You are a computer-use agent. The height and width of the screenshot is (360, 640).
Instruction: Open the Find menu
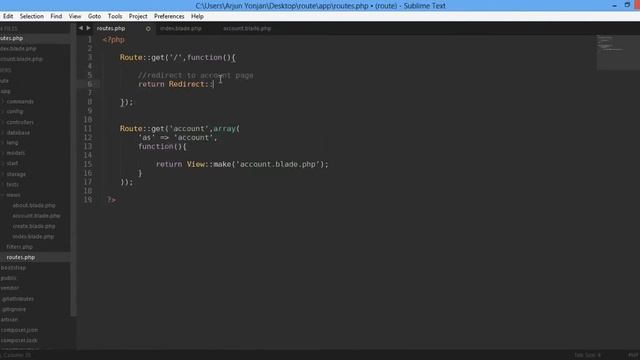click(56, 16)
